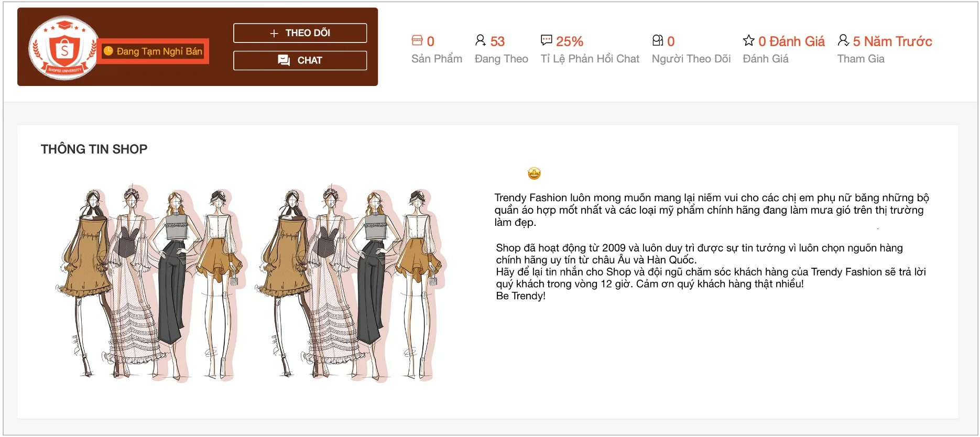
Task: Click the user icon beside 5 Năm Trước
Action: tap(843, 40)
